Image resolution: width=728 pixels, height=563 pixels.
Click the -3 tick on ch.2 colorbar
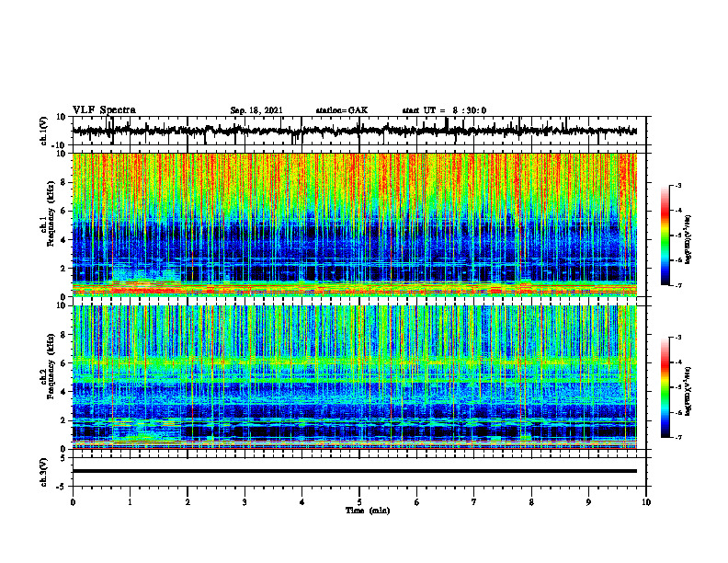(x=677, y=338)
